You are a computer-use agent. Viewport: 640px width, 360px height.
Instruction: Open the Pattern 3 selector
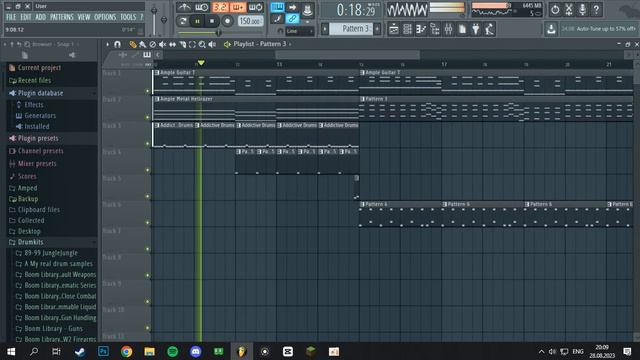[x=351, y=29]
